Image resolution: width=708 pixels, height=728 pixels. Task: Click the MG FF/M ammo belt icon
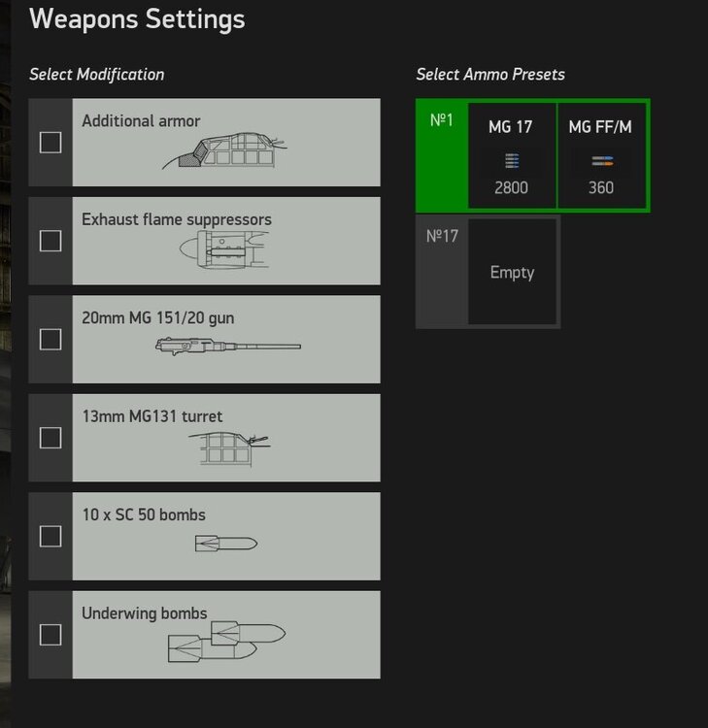pos(601,161)
